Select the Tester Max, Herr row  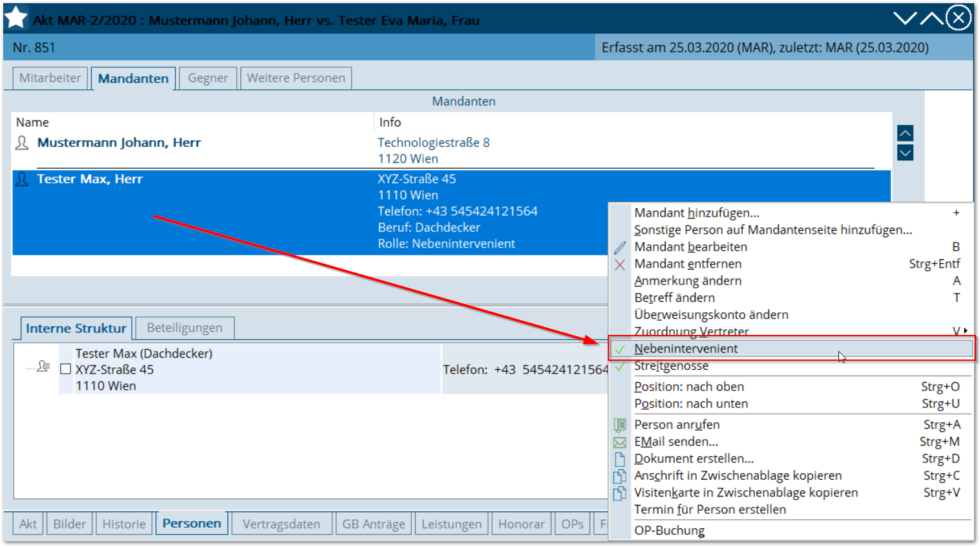point(451,212)
